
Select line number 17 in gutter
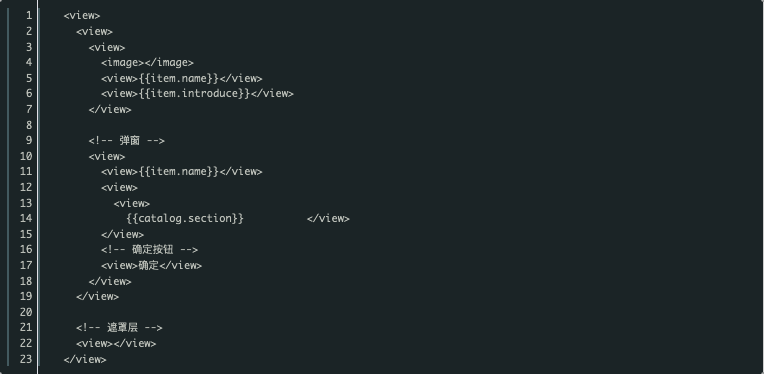pyautogui.click(x=26, y=265)
